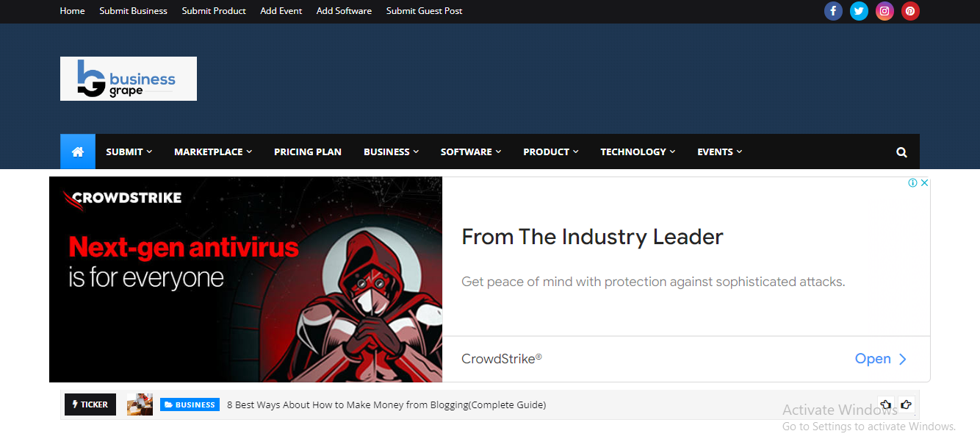The width and height of the screenshot is (980, 442).
Task: Click the ticker article thumbnail
Action: pyautogui.click(x=140, y=404)
